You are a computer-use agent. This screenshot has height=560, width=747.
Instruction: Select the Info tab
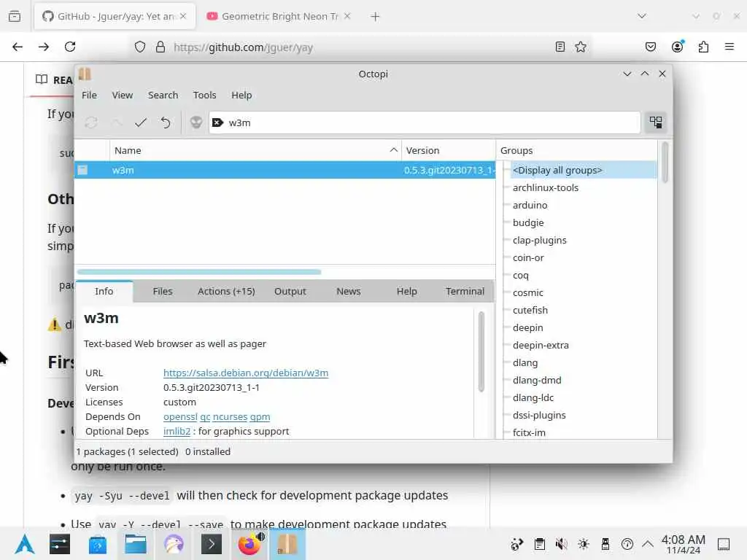point(104,292)
